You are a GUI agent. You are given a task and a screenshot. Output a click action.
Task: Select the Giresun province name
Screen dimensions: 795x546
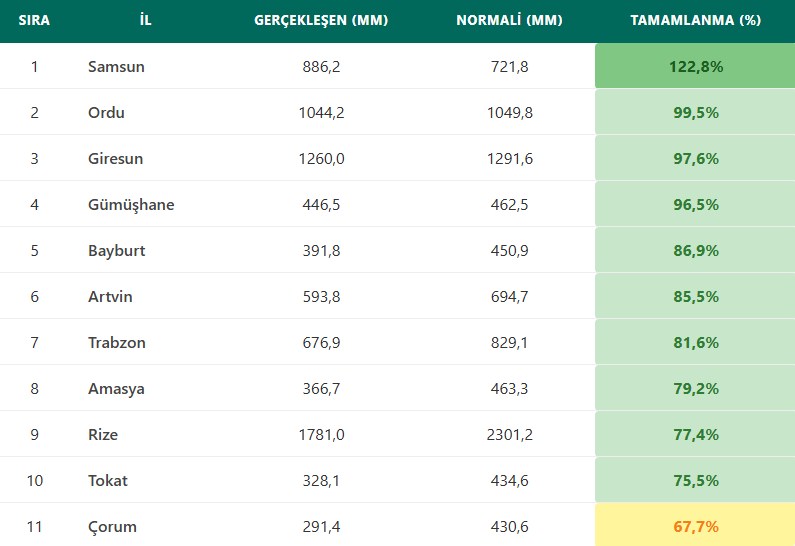tap(116, 159)
